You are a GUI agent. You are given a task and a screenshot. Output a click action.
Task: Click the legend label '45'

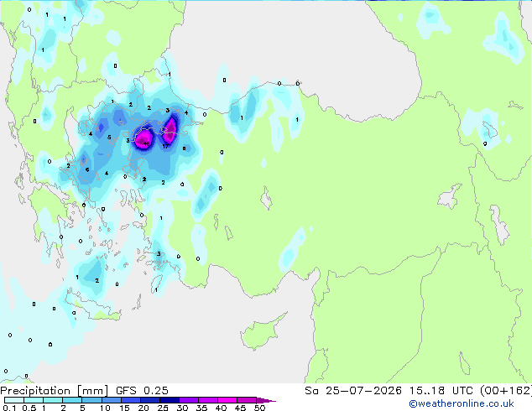coord(240,408)
